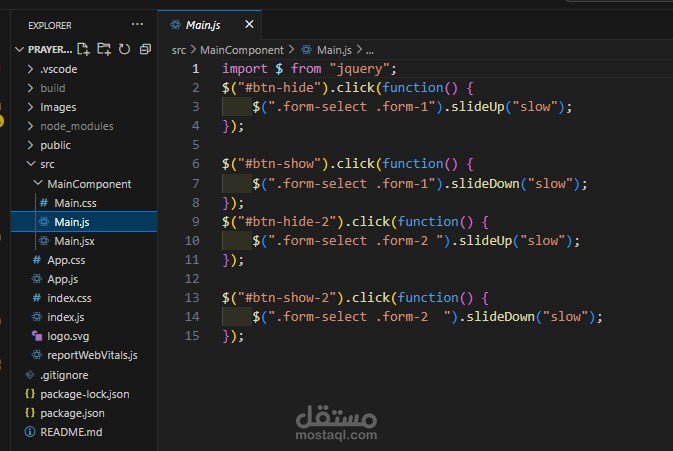This screenshot has height=451, width=673.
Task: Close the Main.js editor tab
Action: (249, 24)
